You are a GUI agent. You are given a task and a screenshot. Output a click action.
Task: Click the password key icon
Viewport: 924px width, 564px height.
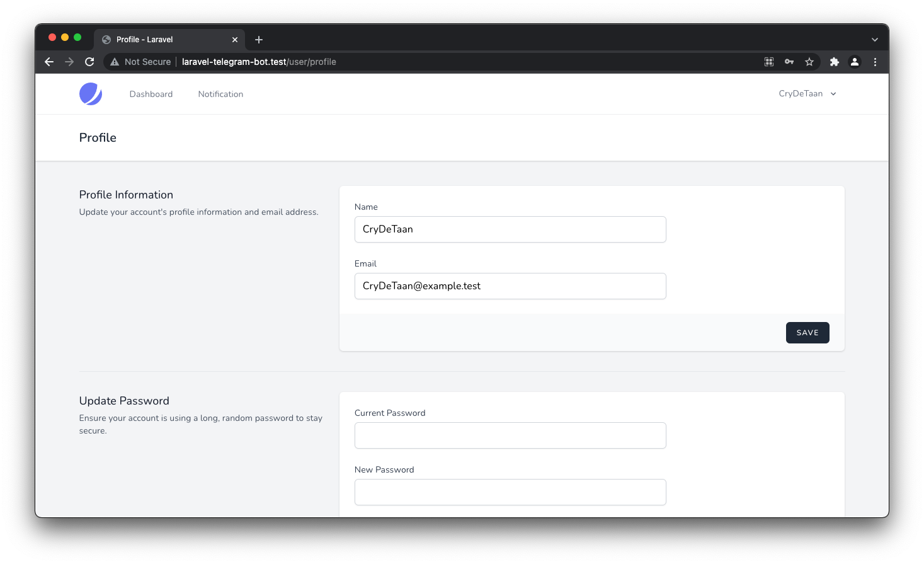[x=789, y=62]
